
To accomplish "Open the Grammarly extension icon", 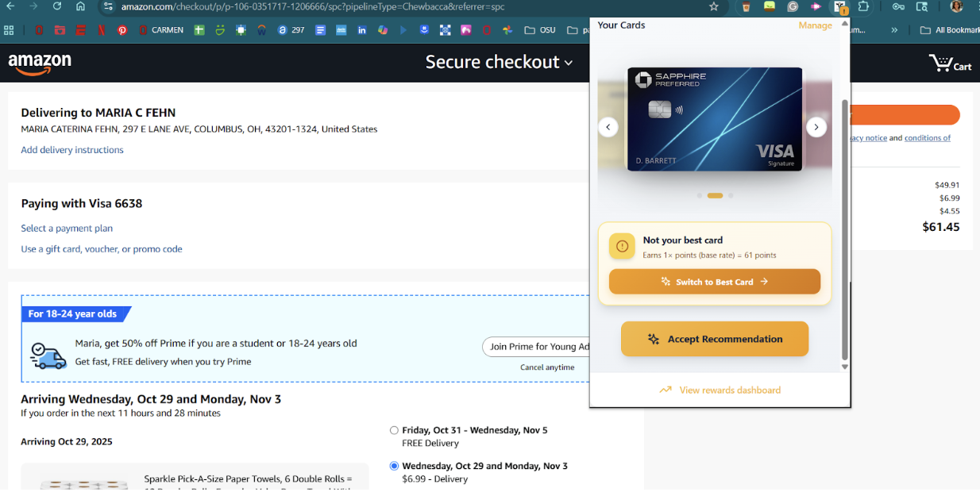I will pyautogui.click(x=793, y=6).
